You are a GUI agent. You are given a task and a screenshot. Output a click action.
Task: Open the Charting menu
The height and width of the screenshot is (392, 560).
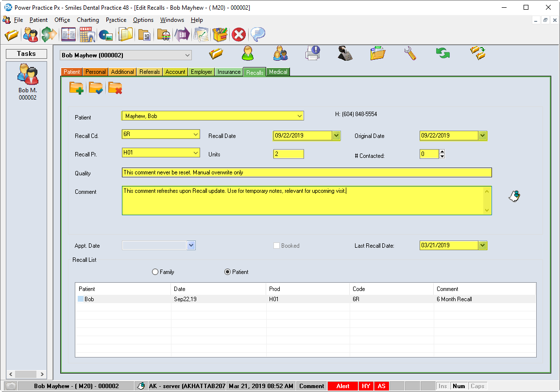[87, 20]
